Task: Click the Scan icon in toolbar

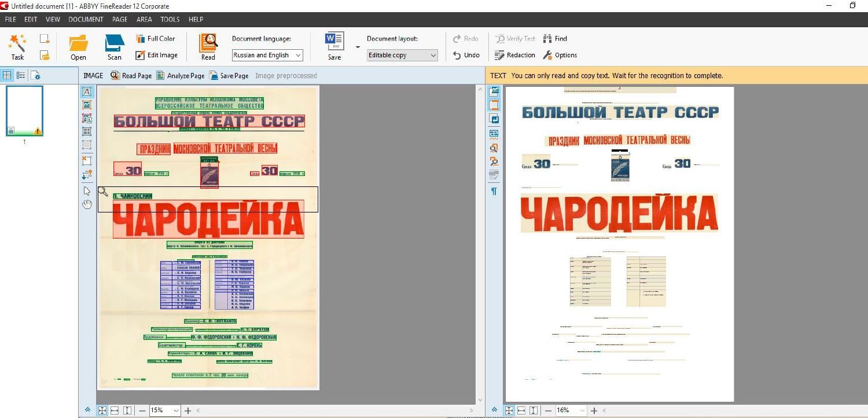Action: click(115, 46)
